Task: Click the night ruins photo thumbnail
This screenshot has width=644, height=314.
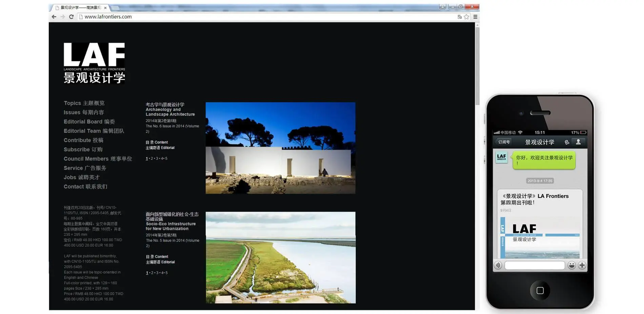Action: point(280,148)
